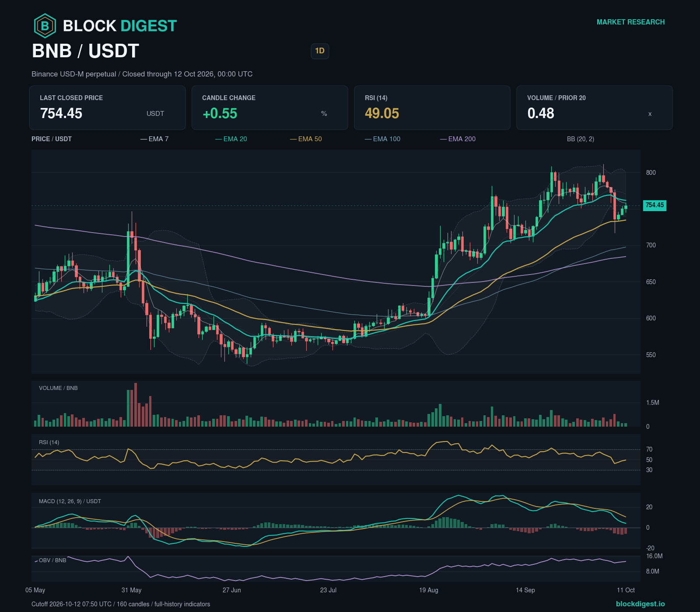Click the 11 Oct date axis label

626,590
